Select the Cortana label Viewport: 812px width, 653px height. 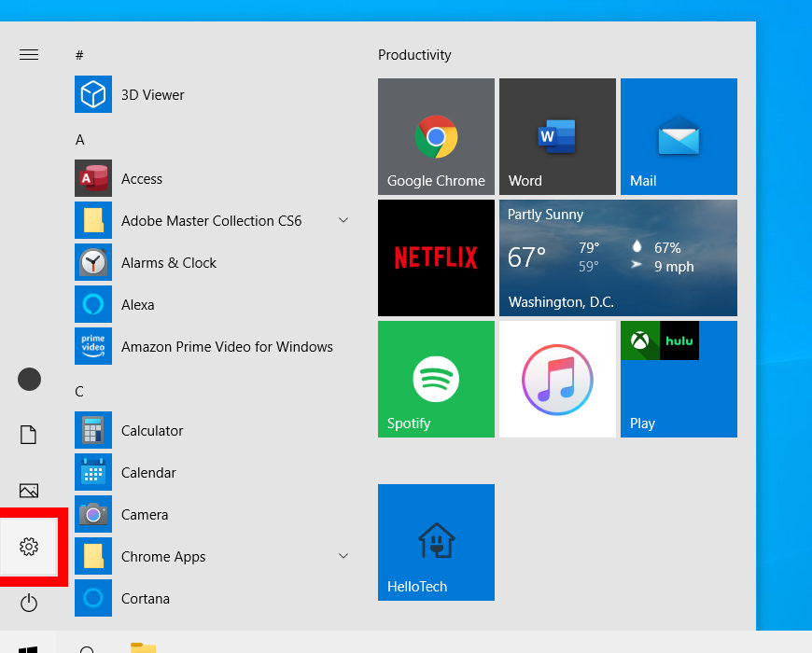[146, 599]
